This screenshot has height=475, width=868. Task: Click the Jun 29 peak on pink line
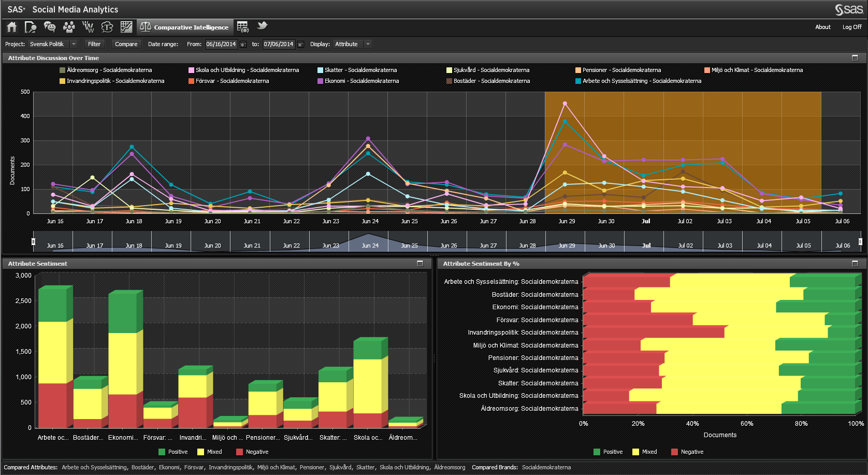565,104
